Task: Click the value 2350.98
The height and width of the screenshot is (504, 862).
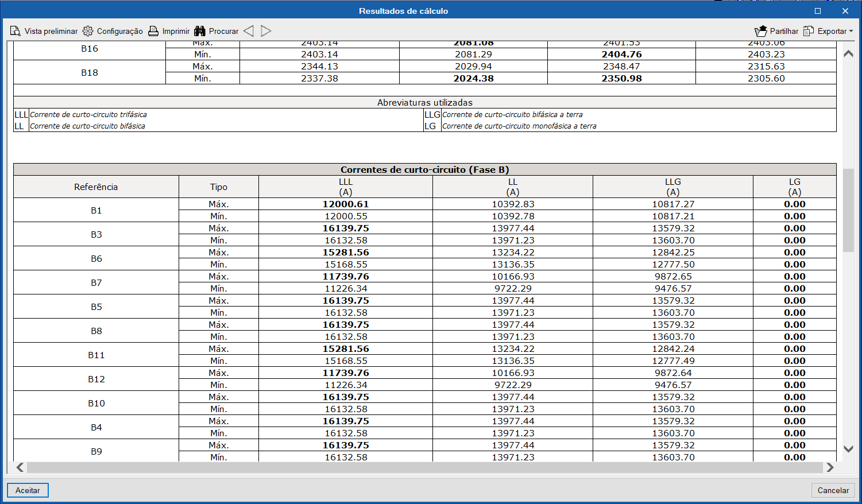Action: 621,79
